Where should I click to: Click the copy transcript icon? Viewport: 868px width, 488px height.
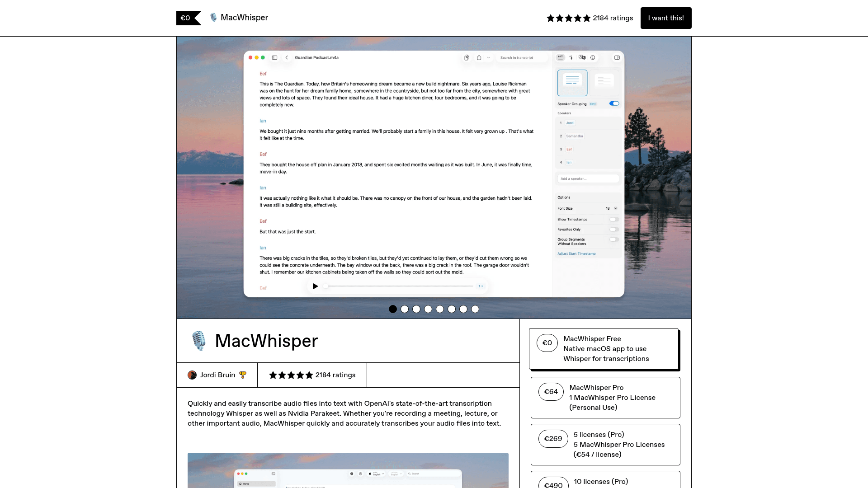pyautogui.click(x=467, y=58)
